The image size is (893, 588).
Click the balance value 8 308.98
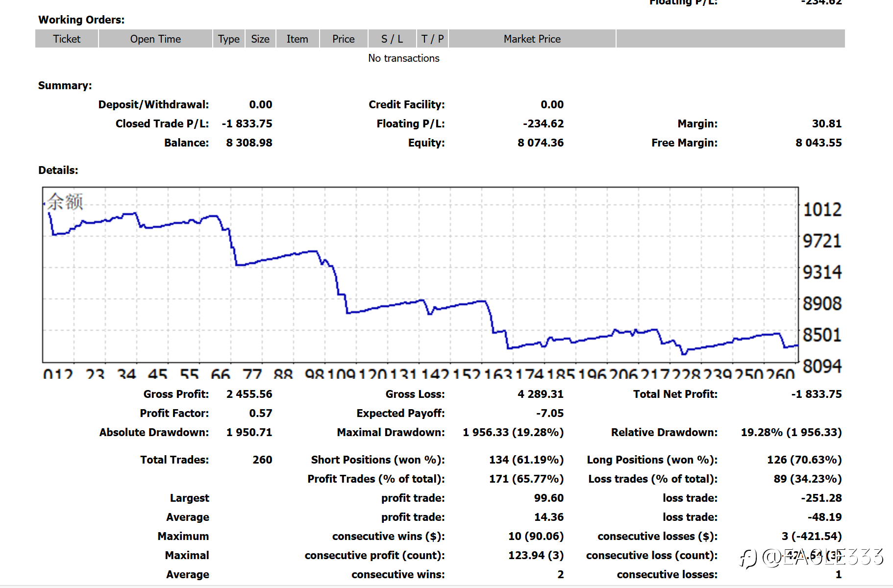[249, 143]
